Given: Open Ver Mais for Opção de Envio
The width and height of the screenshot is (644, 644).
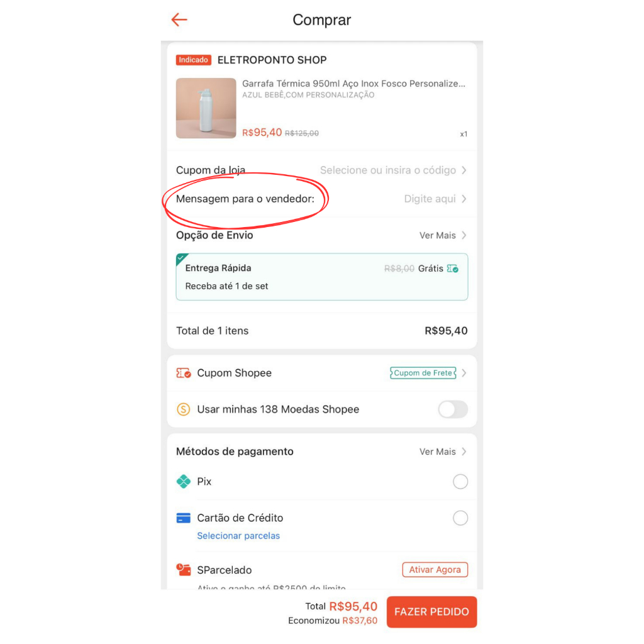Looking at the screenshot, I should [443, 235].
